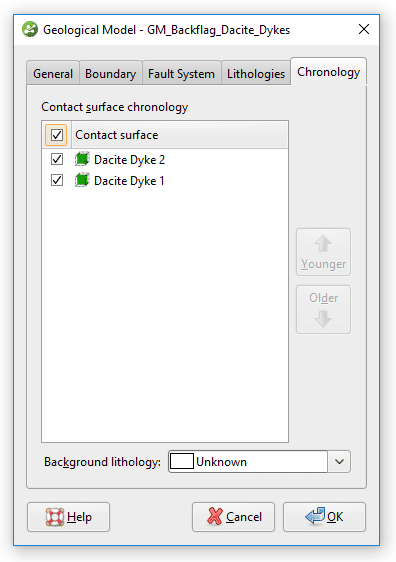Click the Leapfrog app icon in title bar
Image resolution: width=396 pixels, height=562 pixels.
30,29
